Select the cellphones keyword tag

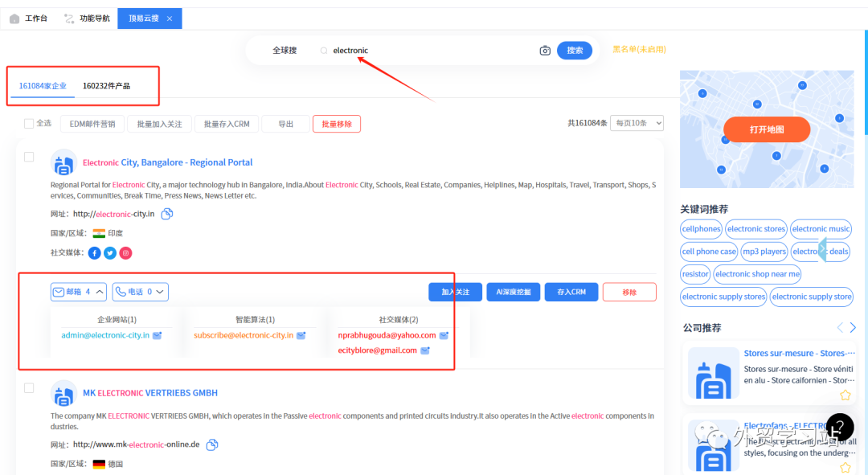(x=701, y=228)
